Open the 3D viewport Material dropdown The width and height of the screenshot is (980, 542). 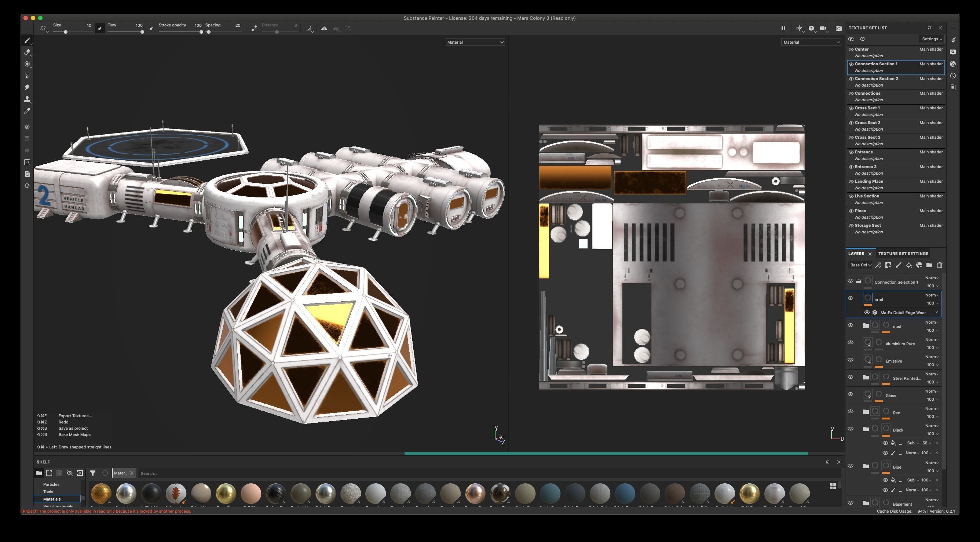click(475, 42)
